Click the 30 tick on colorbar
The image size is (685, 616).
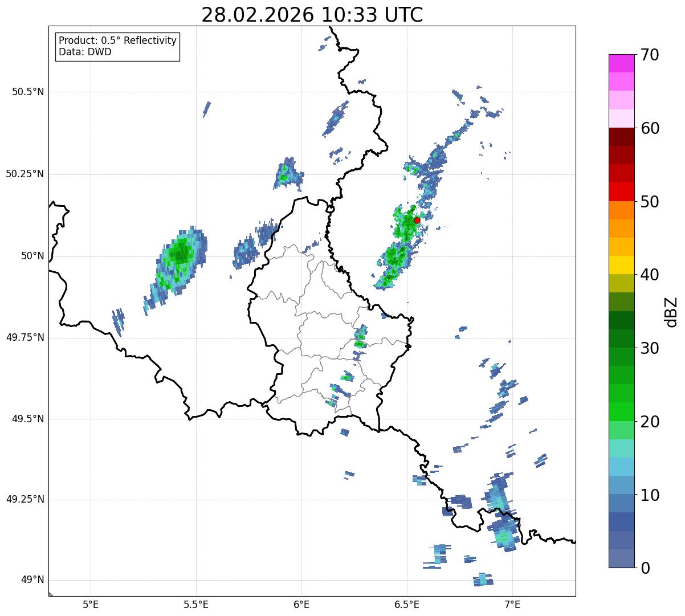pyautogui.click(x=650, y=348)
